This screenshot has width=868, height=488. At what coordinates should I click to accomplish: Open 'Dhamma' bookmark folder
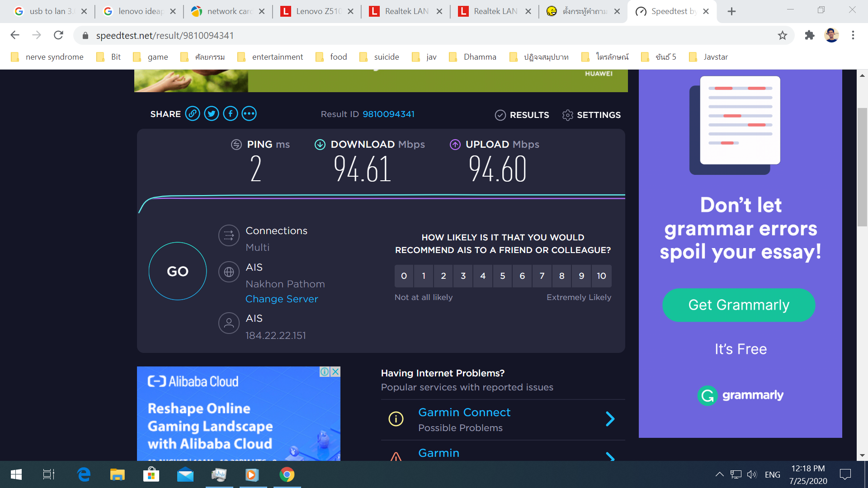tap(473, 57)
